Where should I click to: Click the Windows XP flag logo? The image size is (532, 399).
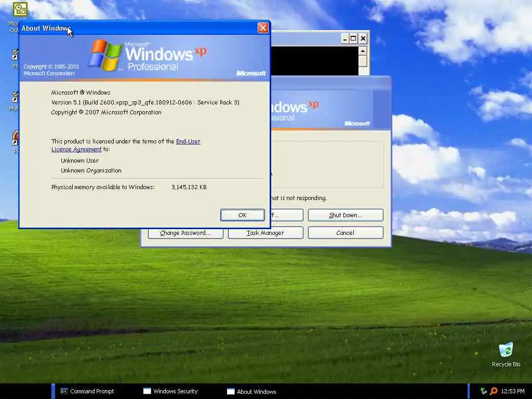coord(105,55)
